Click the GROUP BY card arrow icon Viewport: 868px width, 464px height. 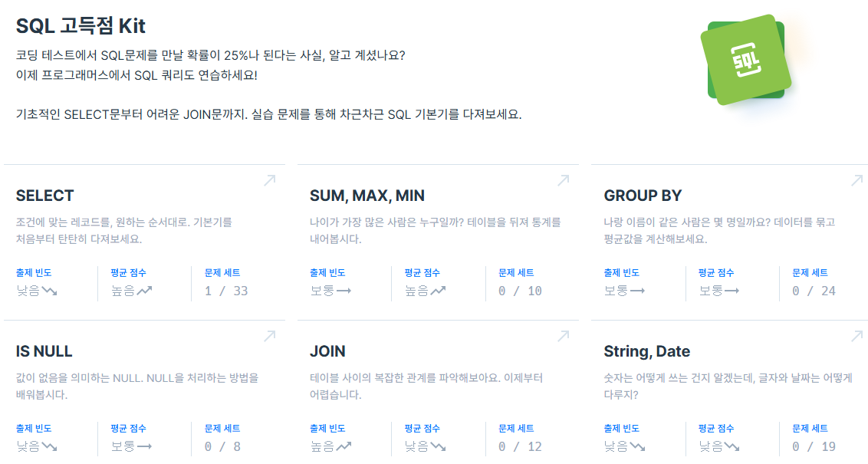(x=857, y=180)
